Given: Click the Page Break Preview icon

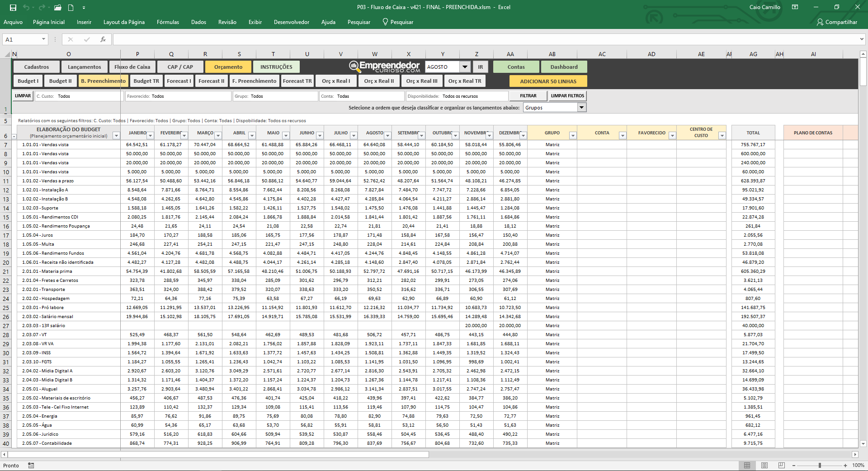Looking at the screenshot, I should 782,465.
